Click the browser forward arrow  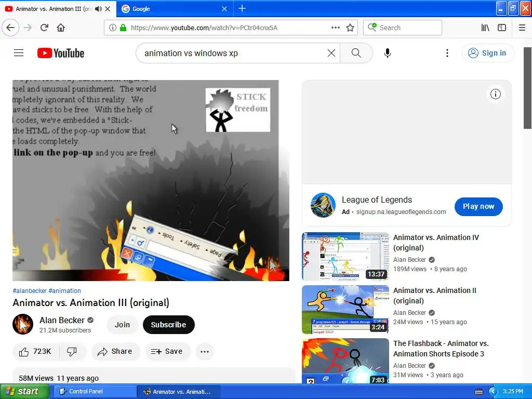point(28,28)
